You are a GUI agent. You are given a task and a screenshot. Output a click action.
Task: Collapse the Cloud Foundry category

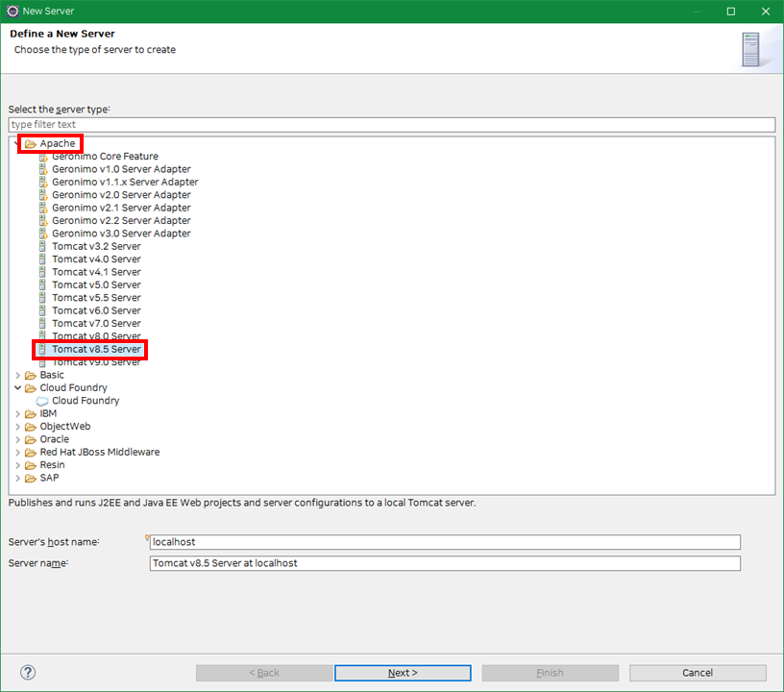[x=18, y=388]
